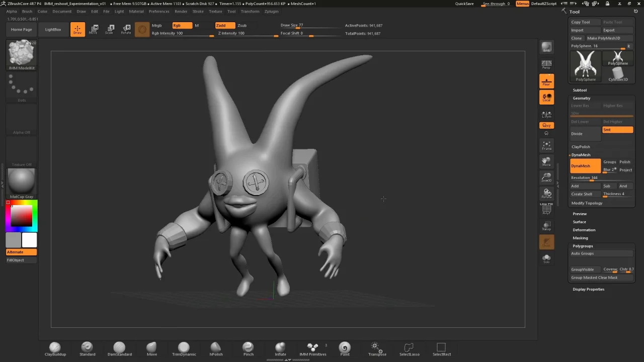The width and height of the screenshot is (644, 362).
Task: Activate the Move gizmo mode in top shelf
Action: (94, 29)
